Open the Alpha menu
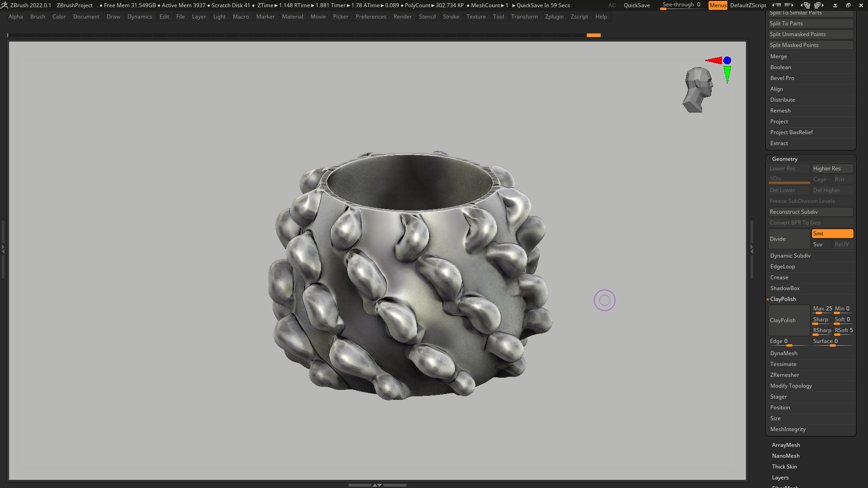Image resolution: width=868 pixels, height=488 pixels. (16, 17)
